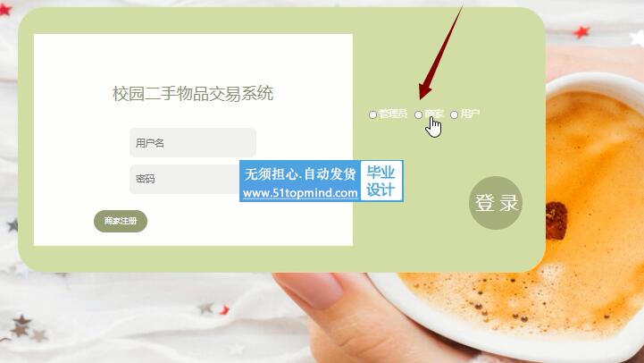Click the 用户 label text

coord(470,114)
